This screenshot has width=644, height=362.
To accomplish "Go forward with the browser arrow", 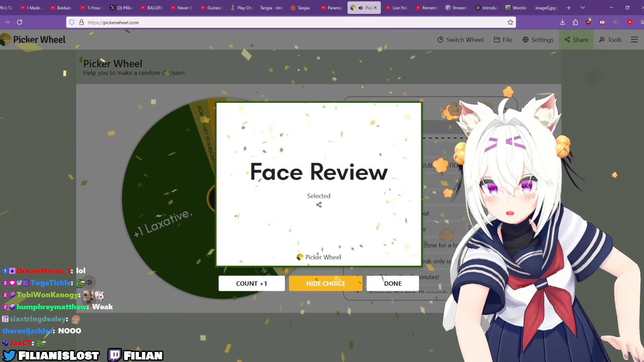I will pos(7,22).
